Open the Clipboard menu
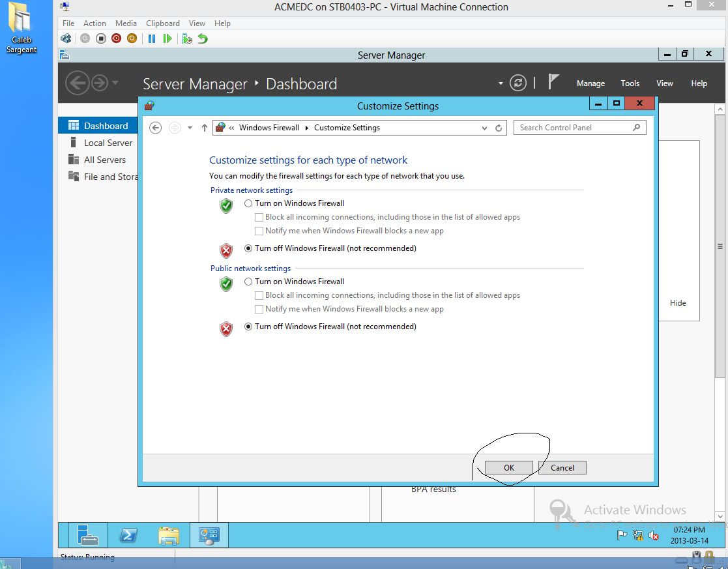Viewport: 728px width, 569px height. coord(163,23)
